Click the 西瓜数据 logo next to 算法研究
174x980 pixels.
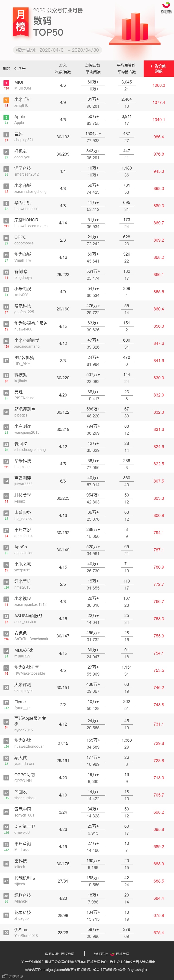coord(113,954)
